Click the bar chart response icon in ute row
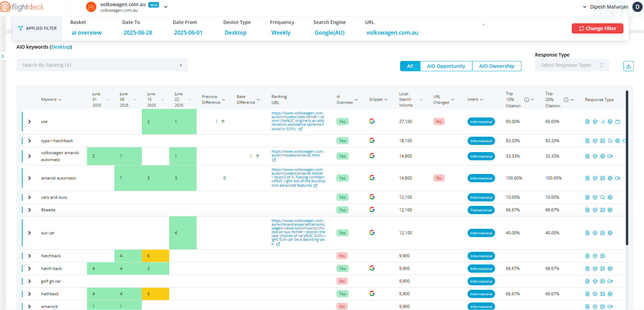The width and height of the screenshot is (644, 310). (x=603, y=122)
